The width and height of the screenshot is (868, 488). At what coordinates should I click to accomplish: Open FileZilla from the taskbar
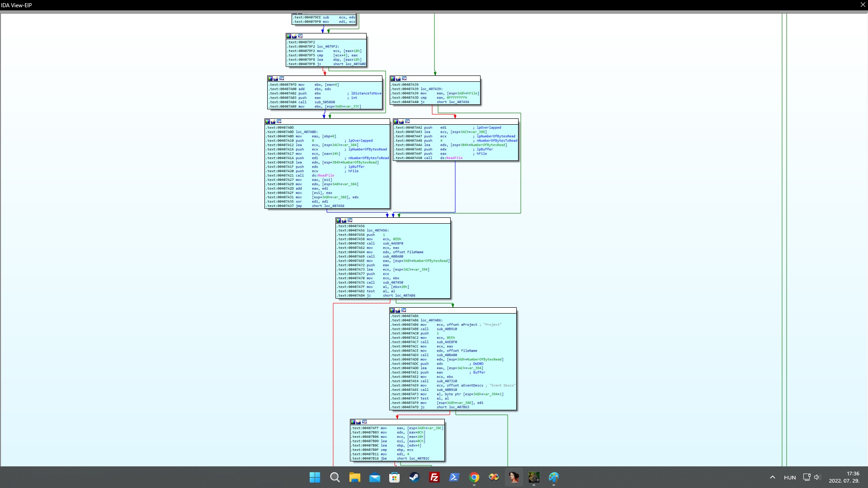(x=434, y=478)
